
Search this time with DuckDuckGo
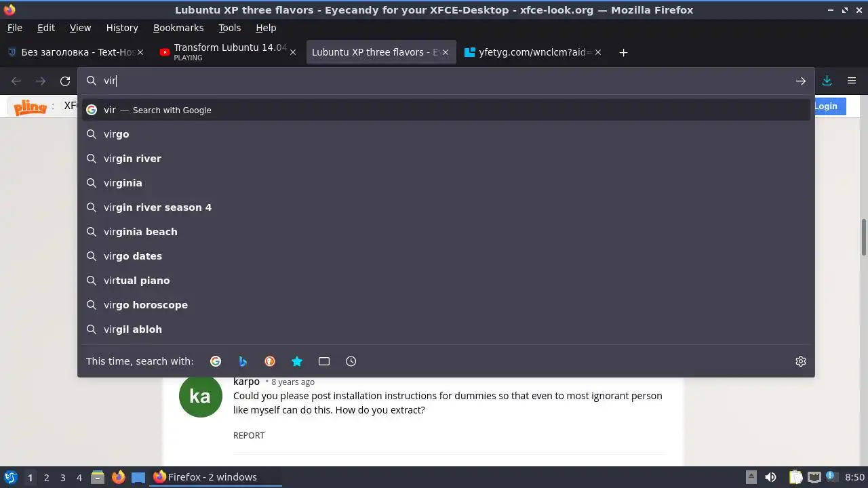tap(270, 361)
